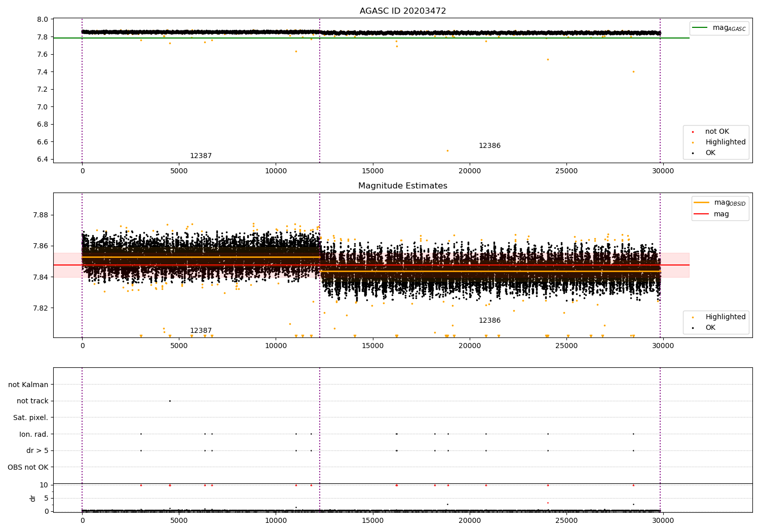Click the orange outlier point at magnitude 7.4
Image resolution: width=760 pixels, height=532 pixels.
point(633,71)
